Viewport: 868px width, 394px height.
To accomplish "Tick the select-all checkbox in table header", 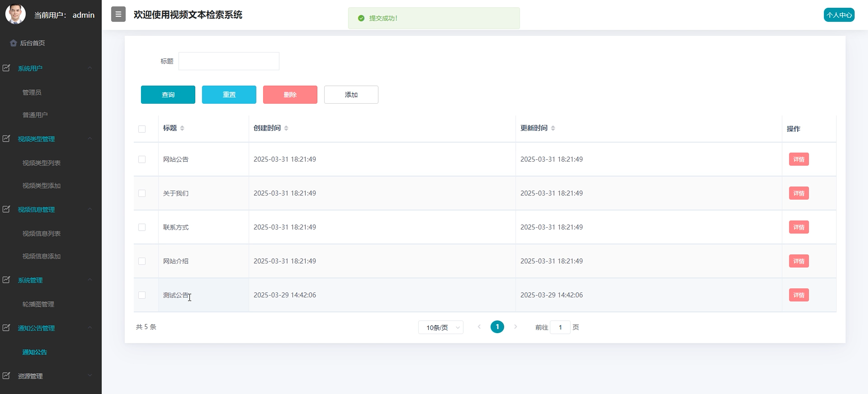I will (x=142, y=129).
